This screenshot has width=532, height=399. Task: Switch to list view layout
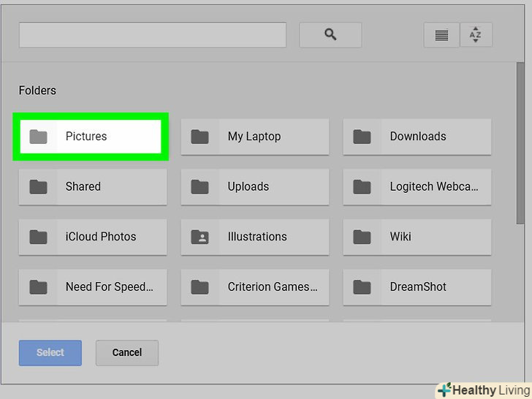click(x=441, y=35)
